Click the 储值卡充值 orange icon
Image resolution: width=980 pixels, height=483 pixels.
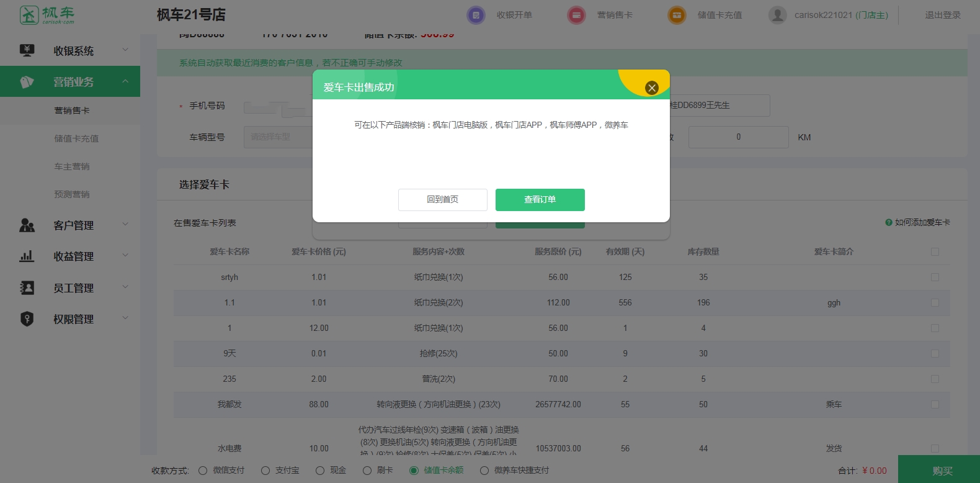[677, 15]
